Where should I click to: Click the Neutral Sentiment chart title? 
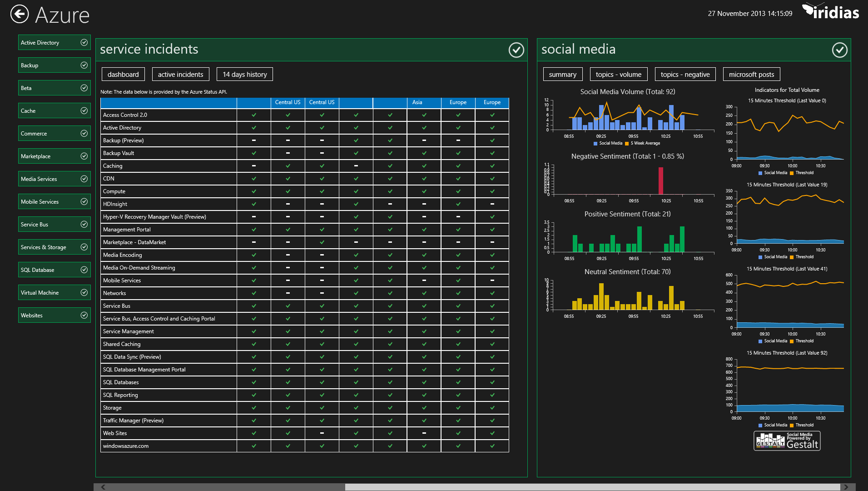pos(628,272)
